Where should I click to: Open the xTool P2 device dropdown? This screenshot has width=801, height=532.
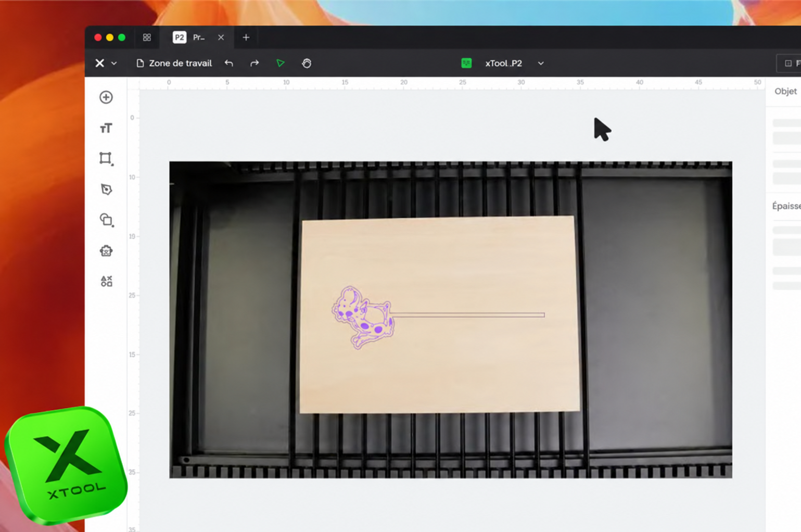coord(541,64)
